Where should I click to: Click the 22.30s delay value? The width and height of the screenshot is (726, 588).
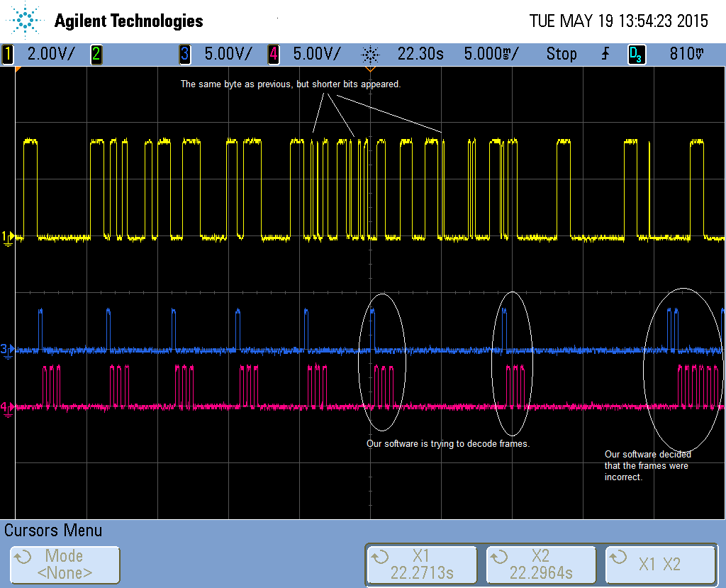point(420,54)
